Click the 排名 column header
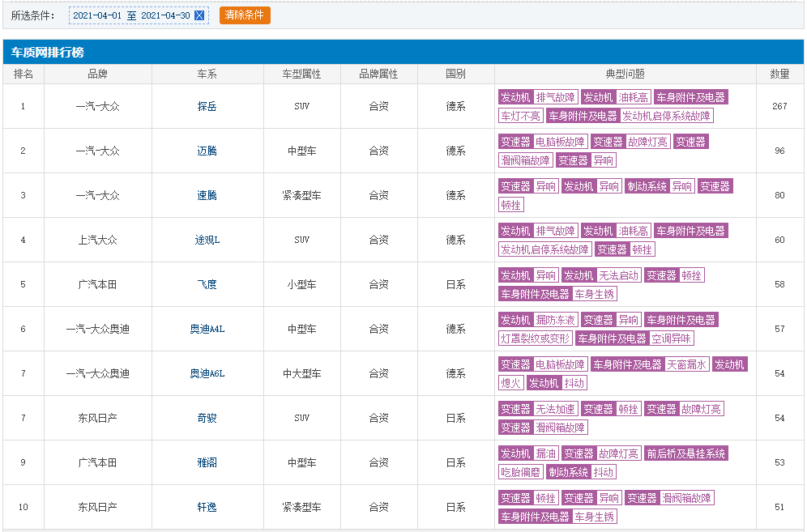The height and width of the screenshot is (532, 807). pos(23,74)
